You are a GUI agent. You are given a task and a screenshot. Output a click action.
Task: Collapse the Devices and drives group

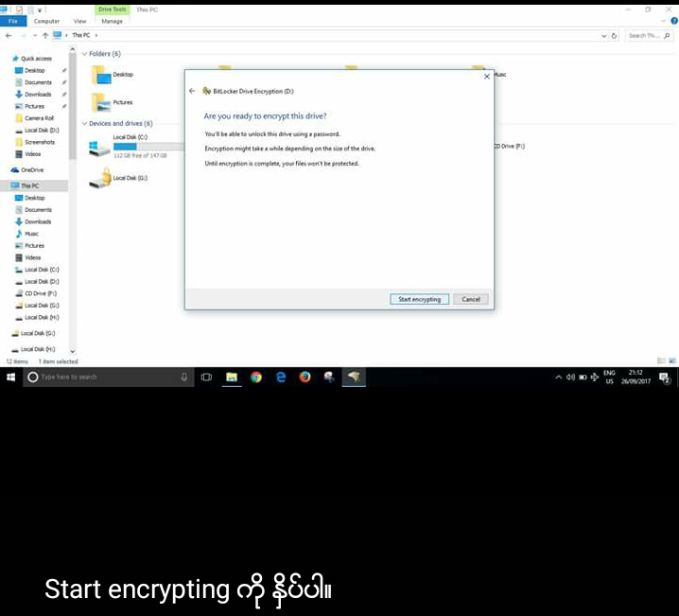coord(84,123)
